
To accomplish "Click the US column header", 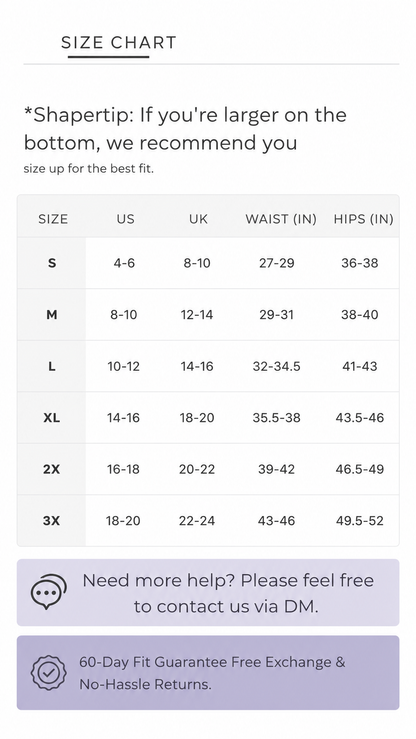I will [x=125, y=219].
